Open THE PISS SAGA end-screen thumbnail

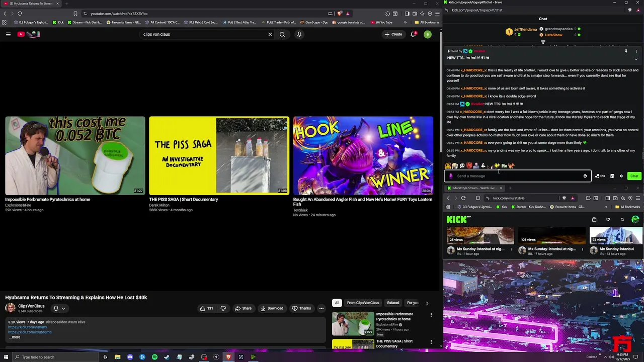[219, 156]
